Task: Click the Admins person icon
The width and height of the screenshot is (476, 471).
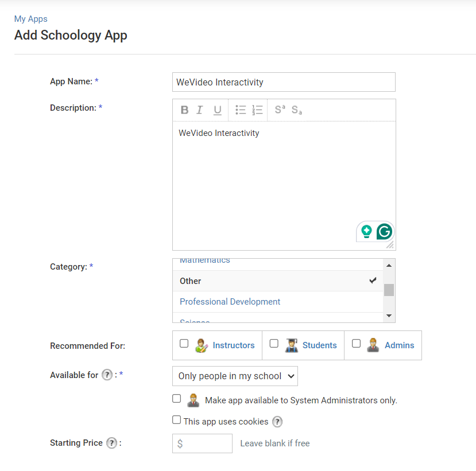Action: click(373, 345)
